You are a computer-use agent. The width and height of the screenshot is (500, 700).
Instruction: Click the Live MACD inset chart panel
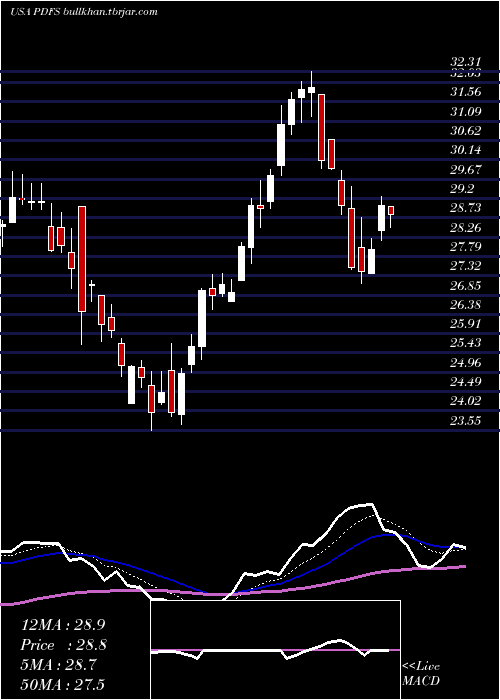[275, 650]
